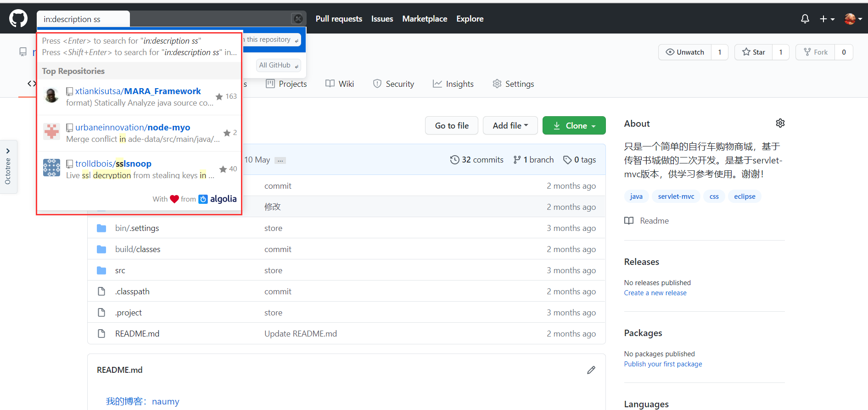Star this repository
The width and height of the screenshot is (868, 410).
[x=754, y=52]
